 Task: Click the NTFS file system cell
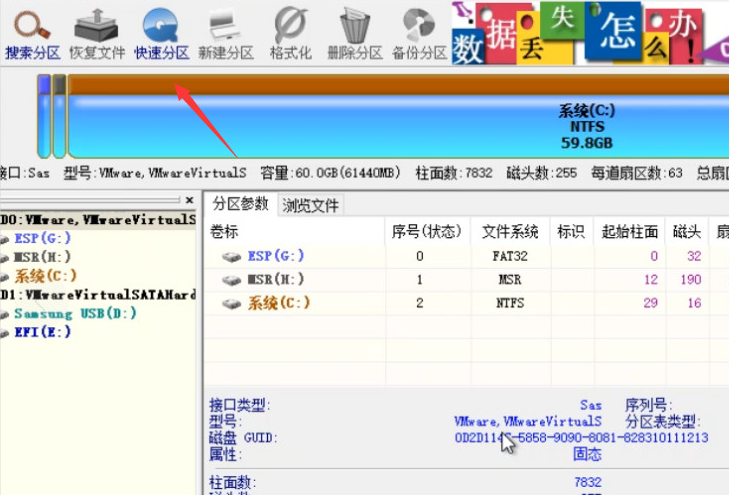tap(510, 303)
